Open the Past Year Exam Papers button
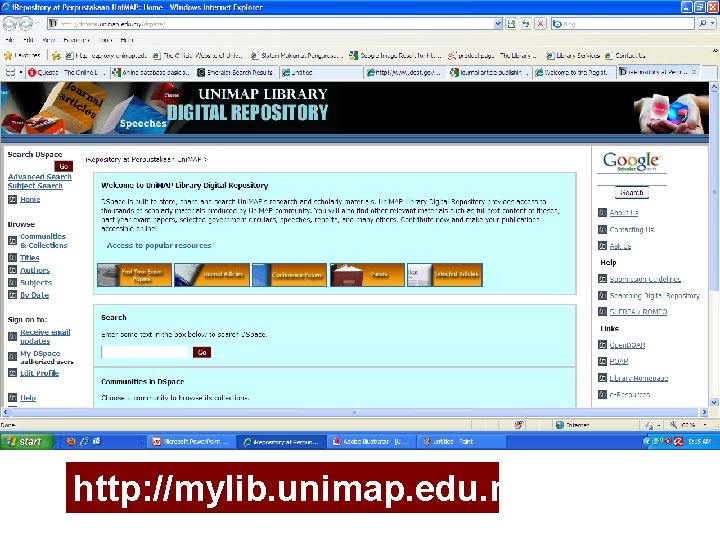 [x=135, y=275]
